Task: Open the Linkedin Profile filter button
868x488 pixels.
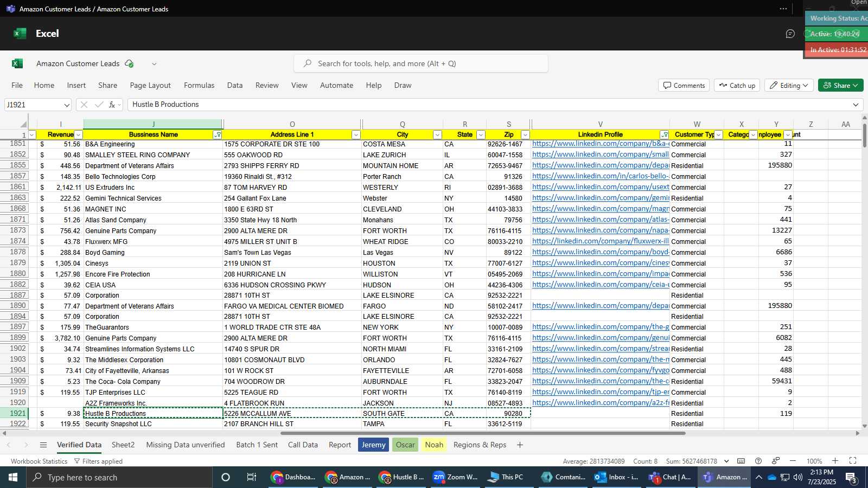Action: tap(665, 135)
